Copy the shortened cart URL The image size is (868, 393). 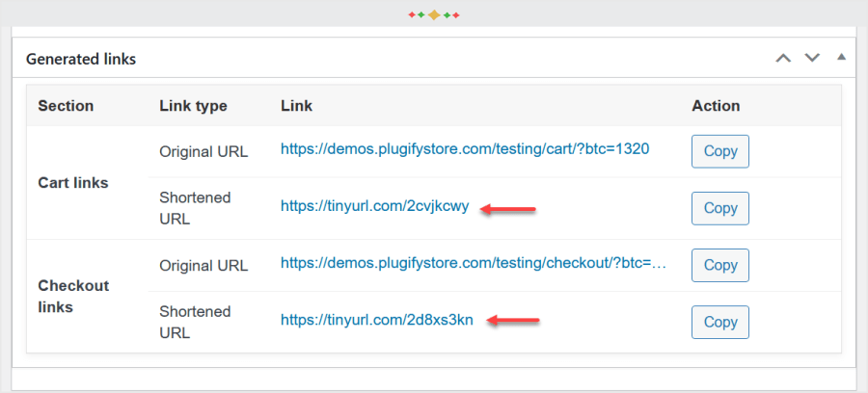[x=720, y=208]
